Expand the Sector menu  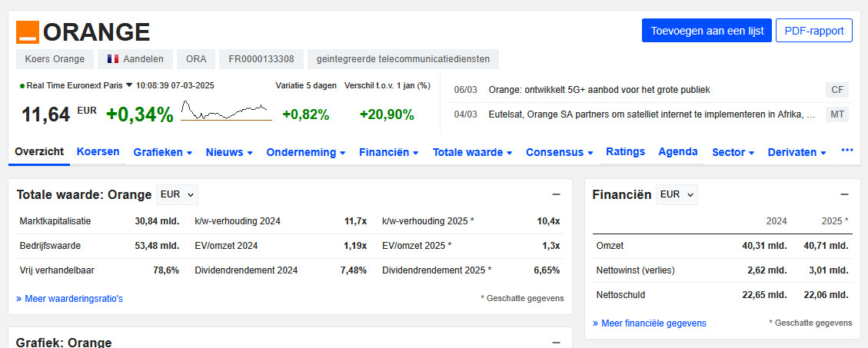(x=733, y=152)
